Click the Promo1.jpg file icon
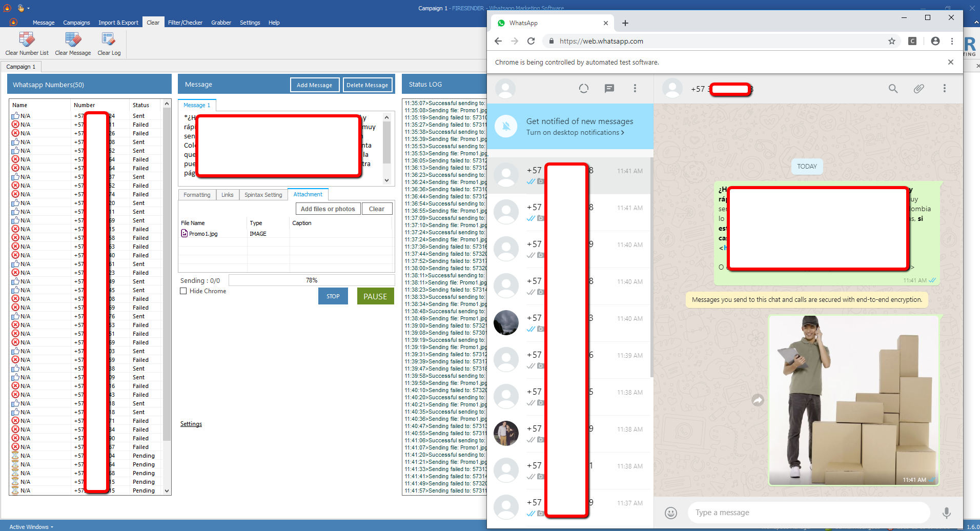The height and width of the screenshot is (531, 980). tap(184, 234)
